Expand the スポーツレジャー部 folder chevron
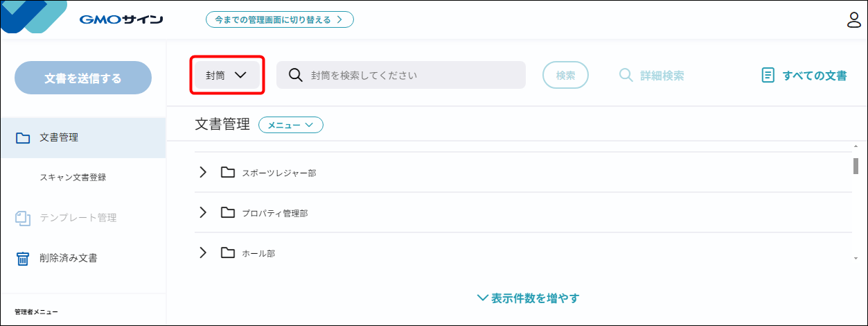Image resolution: width=868 pixels, height=326 pixels. (203, 172)
